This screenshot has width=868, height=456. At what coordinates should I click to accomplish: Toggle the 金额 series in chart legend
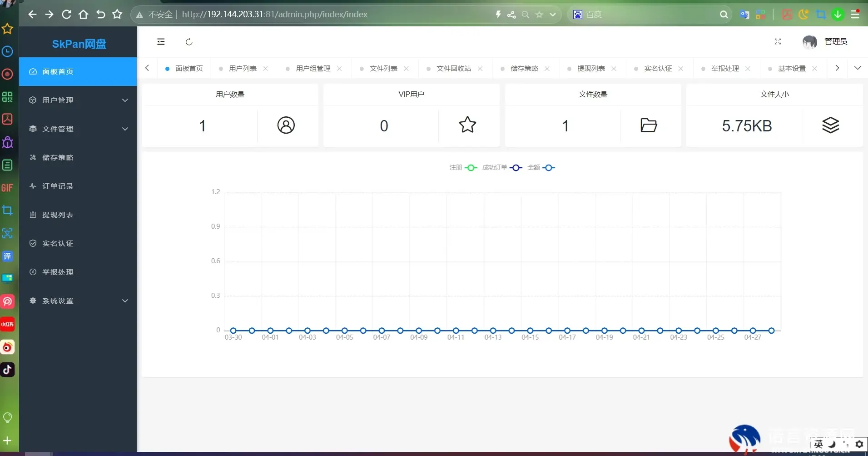coord(541,168)
